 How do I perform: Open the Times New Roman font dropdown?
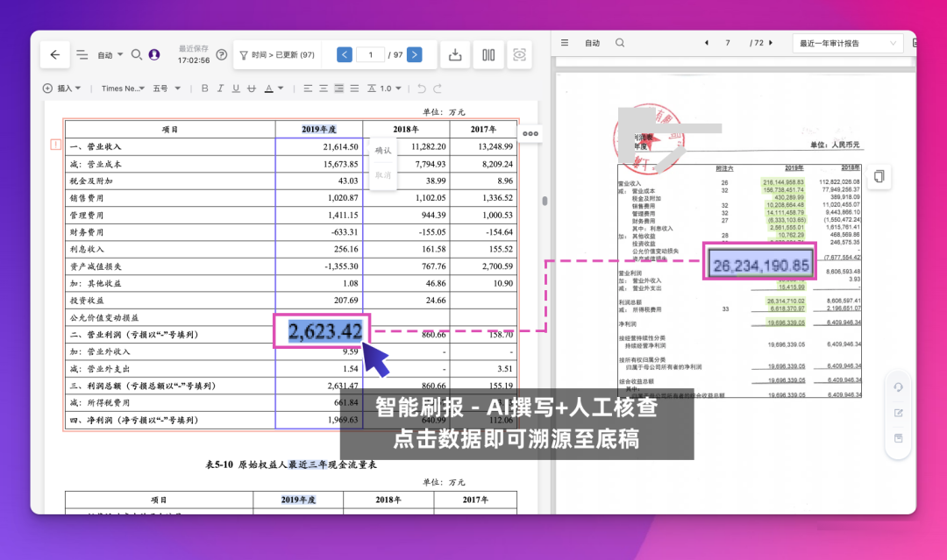coord(124,89)
